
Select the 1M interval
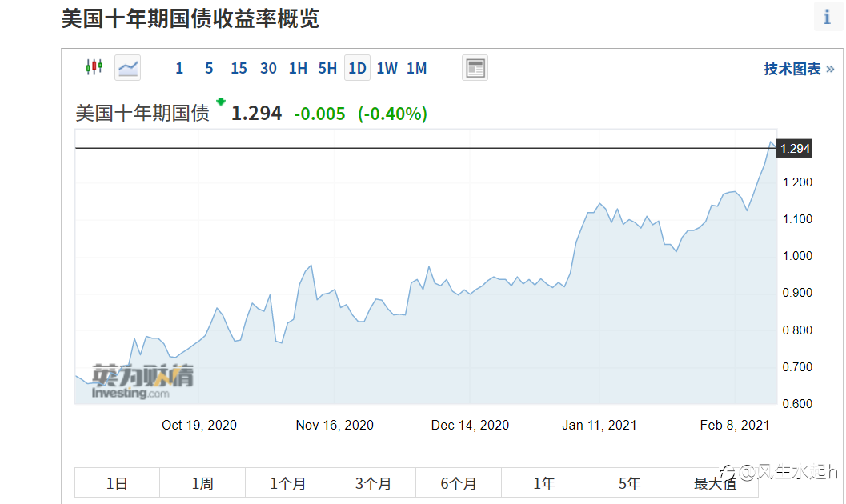(416, 69)
